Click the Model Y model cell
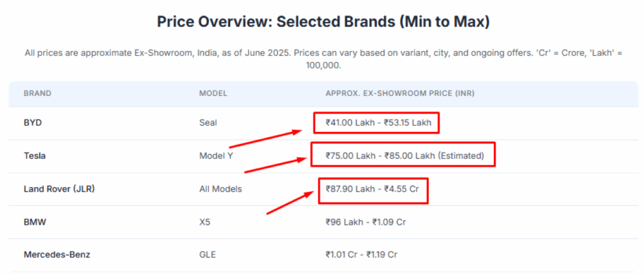Viewport: 644px width, 275px height. point(216,156)
